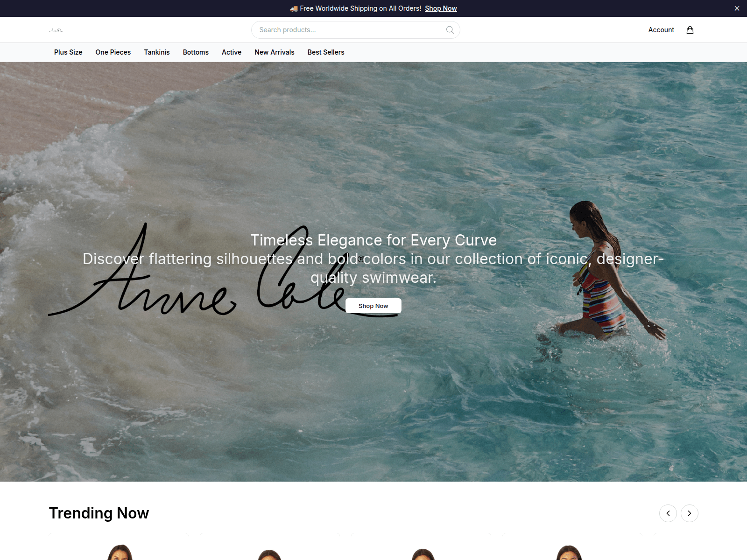View New Arrivals
This screenshot has width=747, height=560.
tap(275, 52)
